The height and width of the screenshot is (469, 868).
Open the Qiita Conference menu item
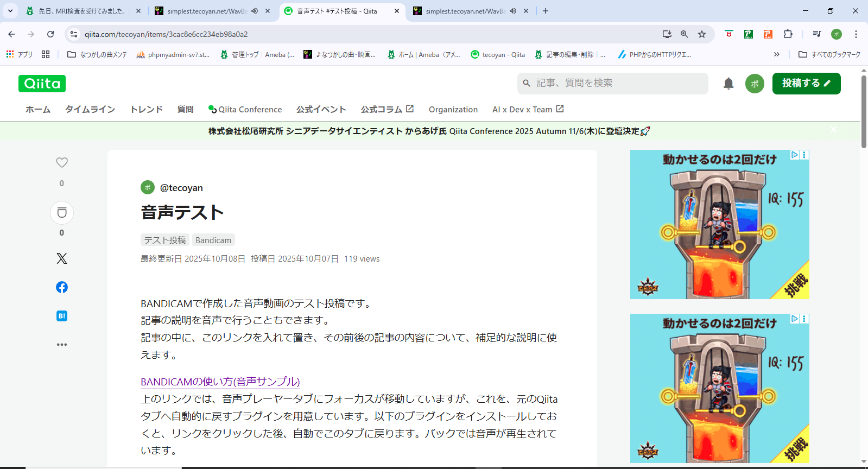pos(245,110)
